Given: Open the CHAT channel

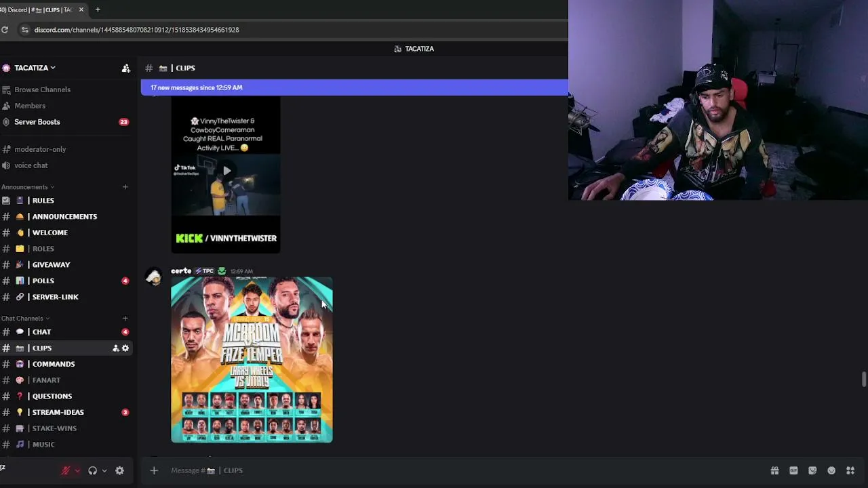Looking at the screenshot, I should tap(41, 332).
